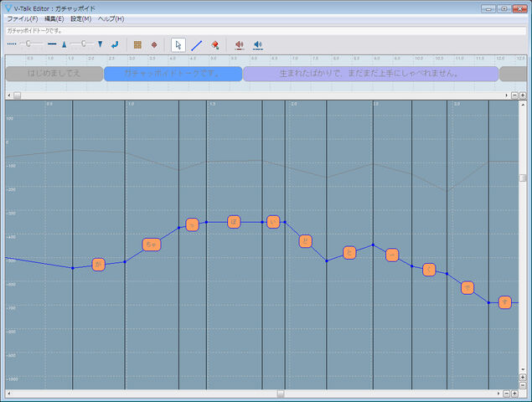Click left arrow of phrase timeline scrollbar

(9, 95)
